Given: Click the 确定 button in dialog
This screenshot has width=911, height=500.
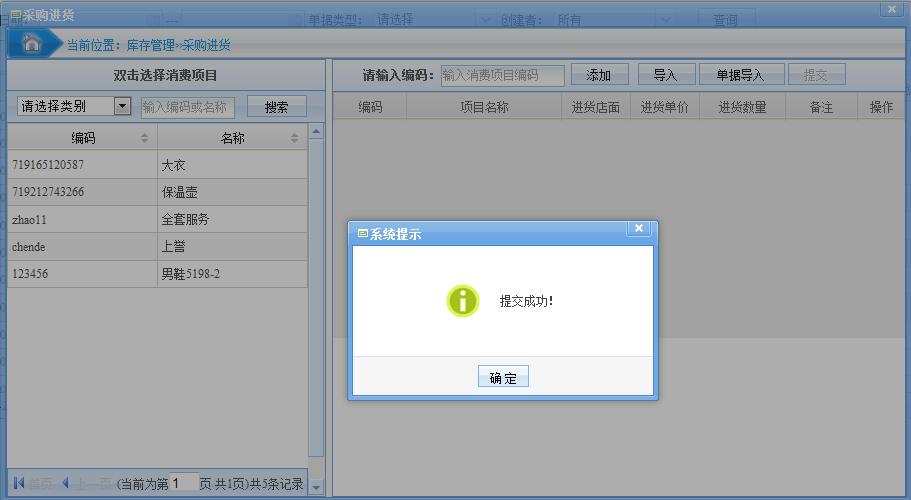Looking at the screenshot, I should pyautogui.click(x=503, y=377).
